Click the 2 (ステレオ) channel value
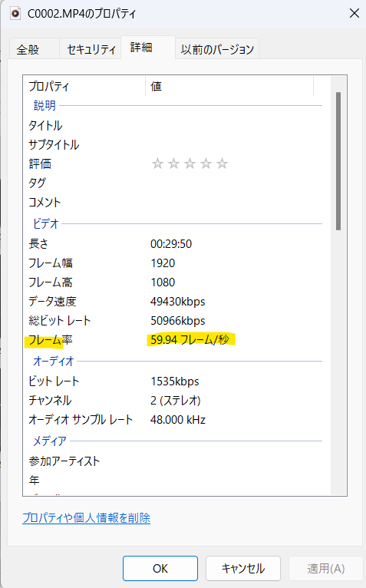The width and height of the screenshot is (366, 588). [x=176, y=401]
